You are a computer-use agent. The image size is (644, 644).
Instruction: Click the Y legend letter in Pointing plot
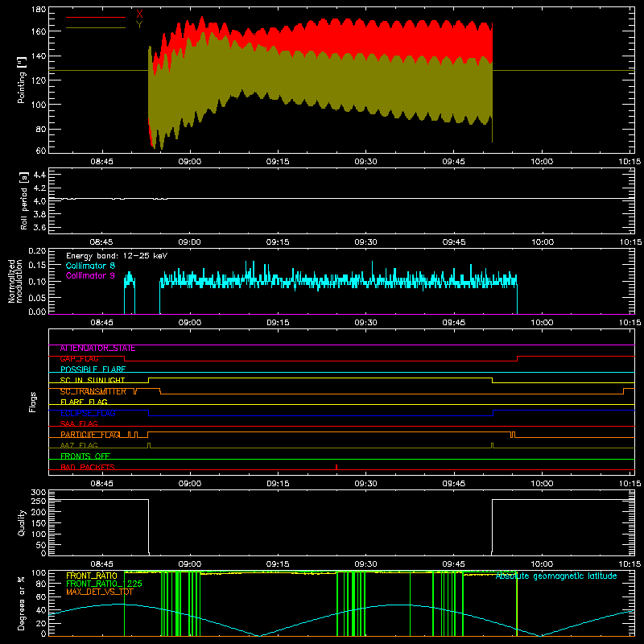(139, 25)
